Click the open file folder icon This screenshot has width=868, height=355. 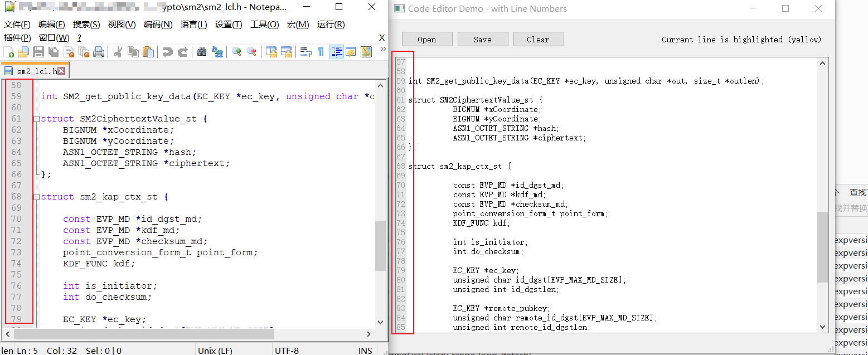pyautogui.click(x=23, y=52)
